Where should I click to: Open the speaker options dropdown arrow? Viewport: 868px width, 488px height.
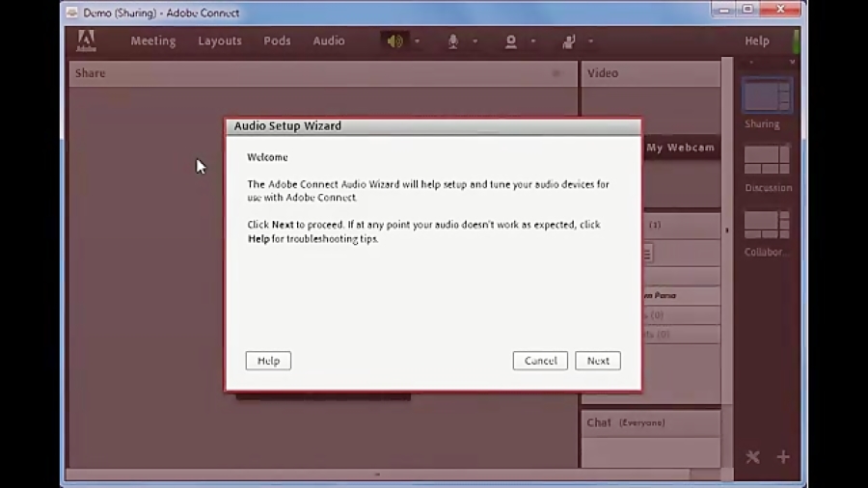click(418, 41)
